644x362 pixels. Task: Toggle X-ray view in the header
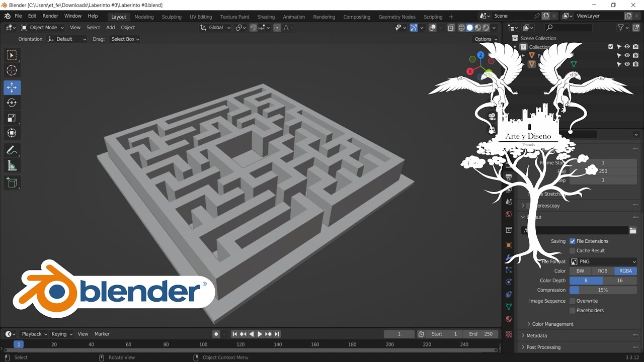tap(451, 28)
